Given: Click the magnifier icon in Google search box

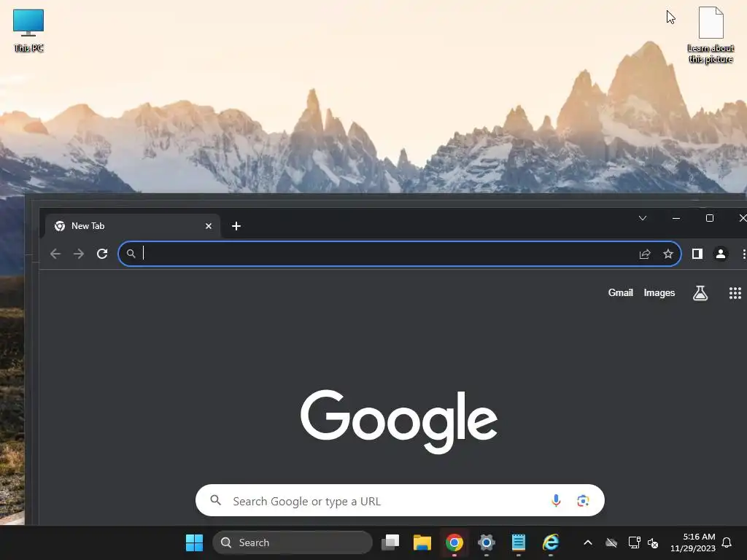Looking at the screenshot, I should point(216,500).
